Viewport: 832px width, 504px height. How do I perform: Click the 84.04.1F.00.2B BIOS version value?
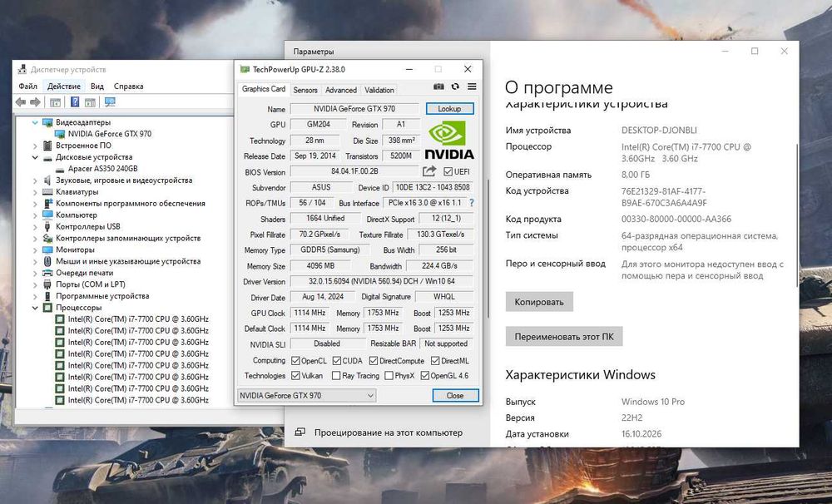coord(354,171)
